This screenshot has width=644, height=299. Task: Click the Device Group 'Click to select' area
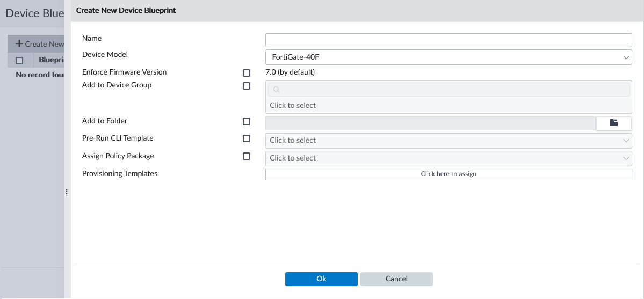[448, 106]
